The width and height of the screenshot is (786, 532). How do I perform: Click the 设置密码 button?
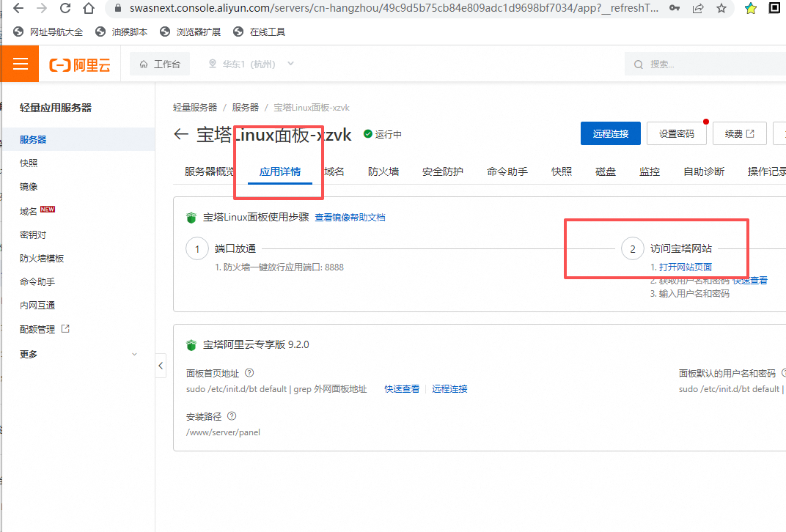coord(676,133)
